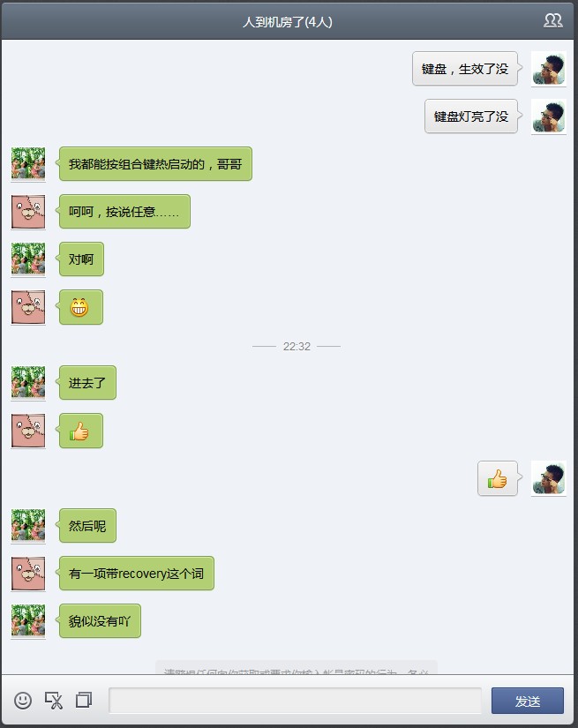
Task: Click inside the message input field
Action: 296,700
